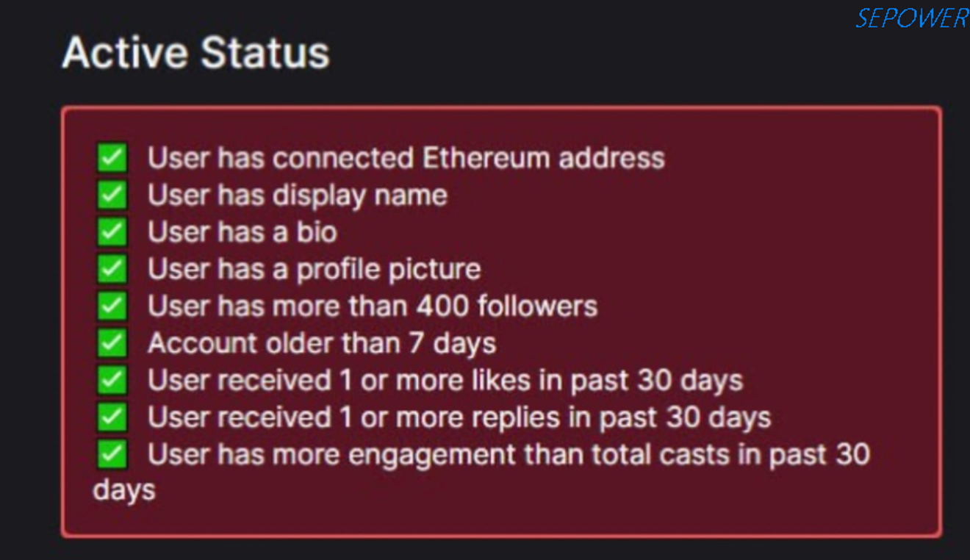Click 'User has more than 400 followers'
The width and height of the screenshot is (970, 560).
373,306
